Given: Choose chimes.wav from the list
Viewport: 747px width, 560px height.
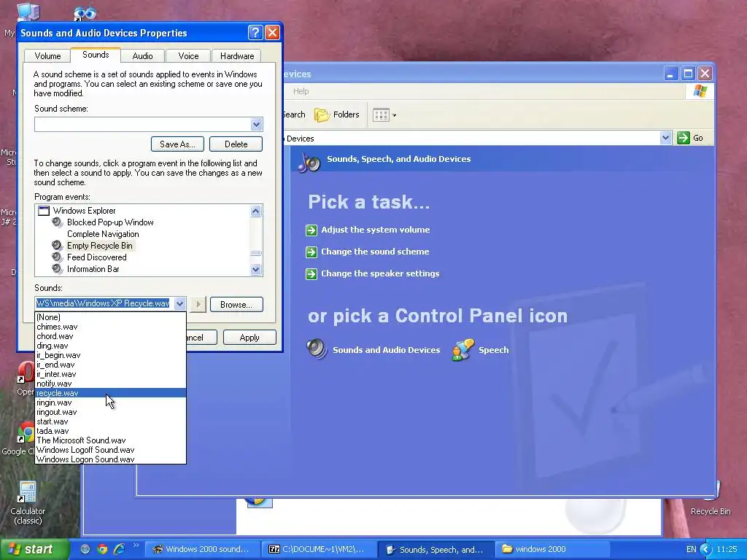Looking at the screenshot, I should tap(111, 327).
